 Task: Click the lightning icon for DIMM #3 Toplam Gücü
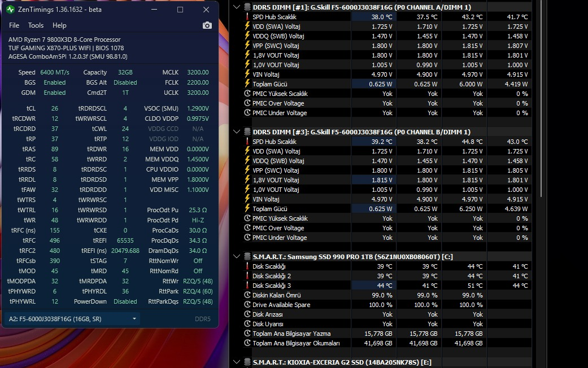click(x=247, y=209)
